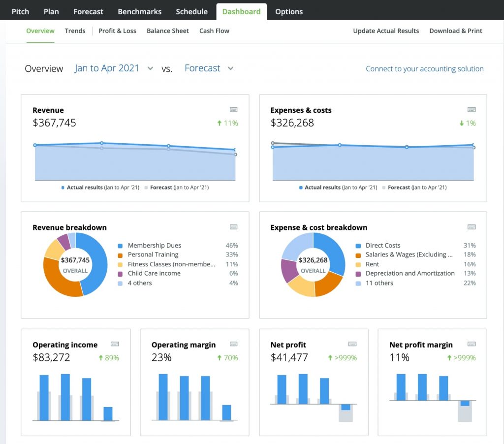Click the Revenue total $367,745 above the chart
Screen dimensions: 504x444
coord(54,123)
